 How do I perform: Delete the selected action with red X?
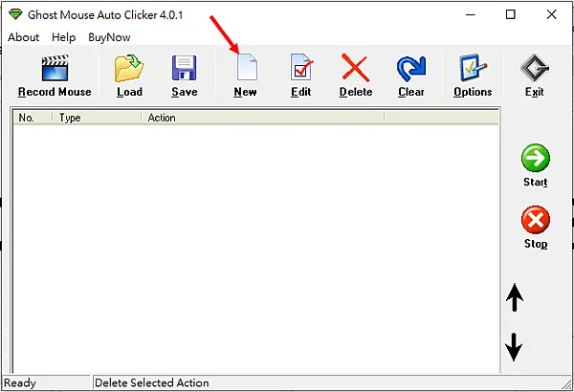(356, 68)
